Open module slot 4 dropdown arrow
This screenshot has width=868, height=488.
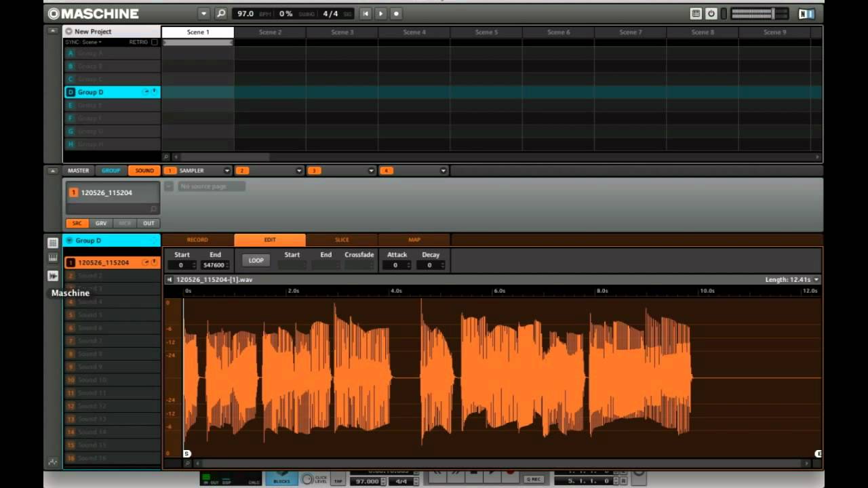click(x=443, y=171)
